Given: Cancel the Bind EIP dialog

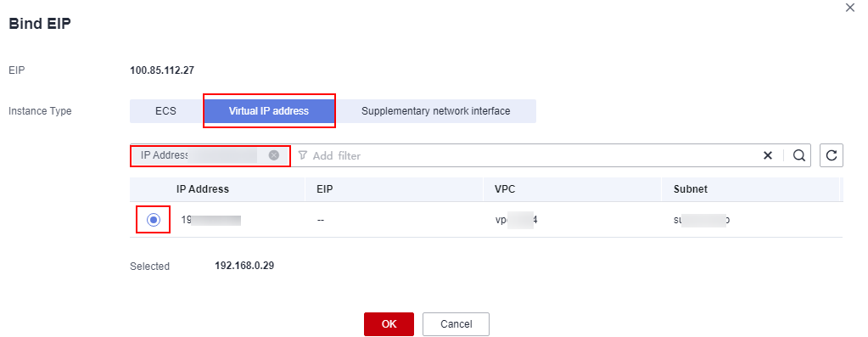Looking at the screenshot, I should [456, 324].
